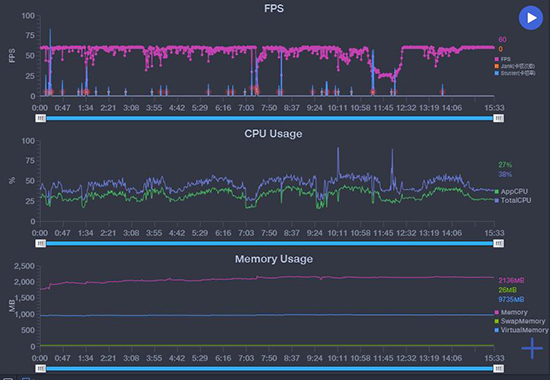Click the 'MB' y-axis label of Memory chart
This screenshot has width=550, height=380.
pyautogui.click(x=12, y=306)
